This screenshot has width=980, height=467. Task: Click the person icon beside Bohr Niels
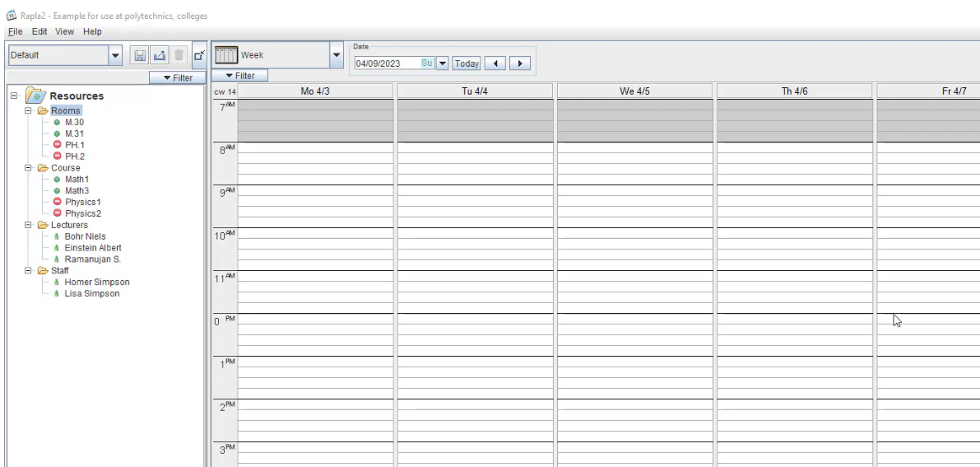click(56, 236)
